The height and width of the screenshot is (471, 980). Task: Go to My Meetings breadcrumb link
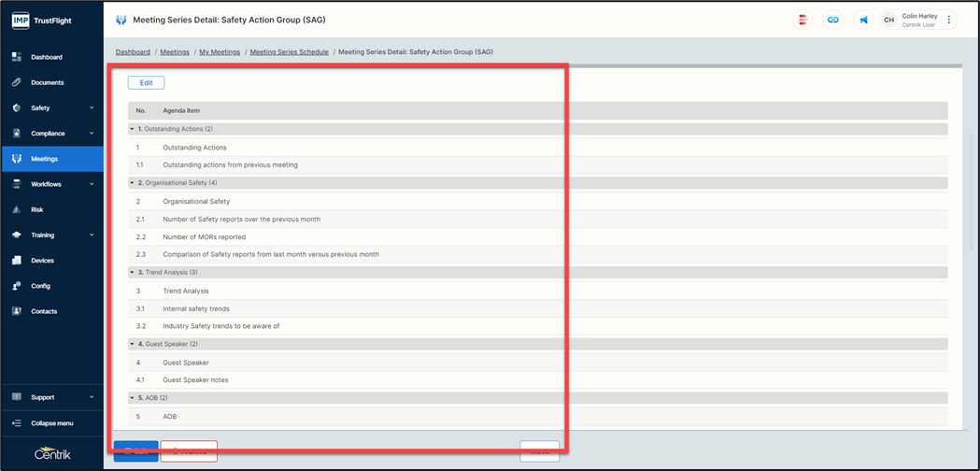220,52
